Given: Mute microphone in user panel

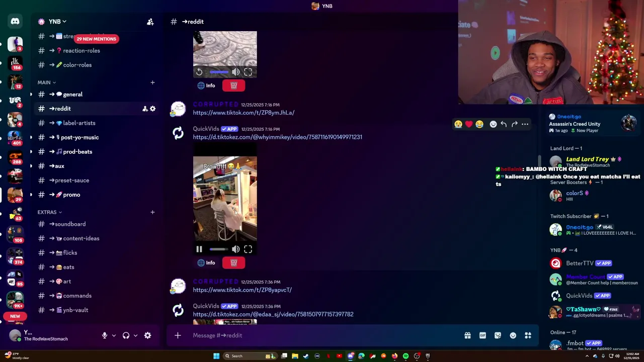Looking at the screenshot, I should (105, 335).
